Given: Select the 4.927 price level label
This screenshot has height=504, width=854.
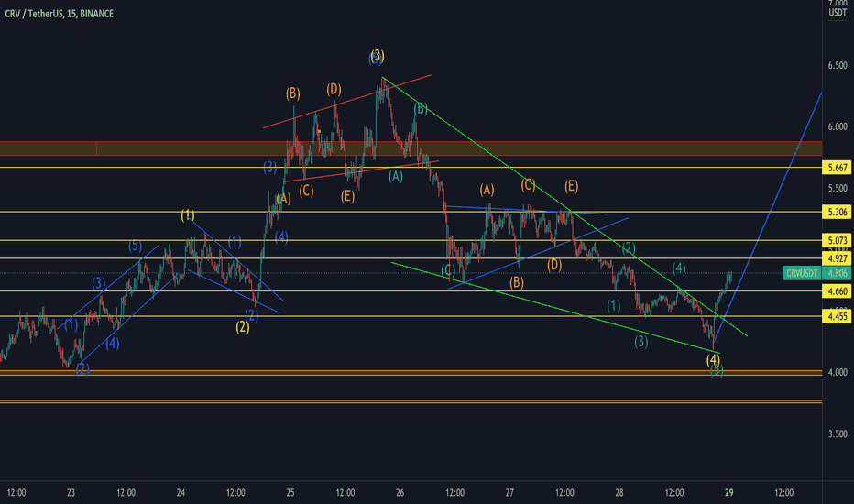Looking at the screenshot, I should tap(838, 258).
